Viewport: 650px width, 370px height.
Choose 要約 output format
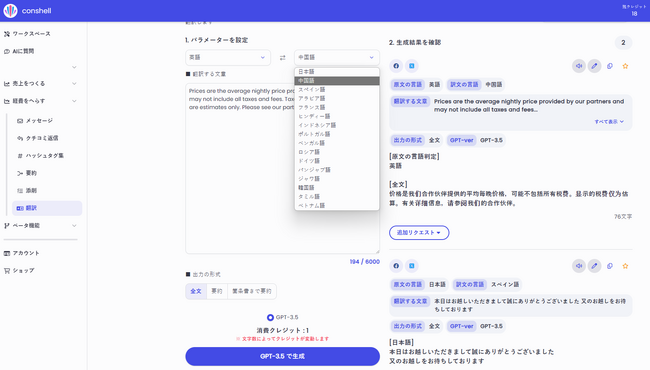point(217,291)
